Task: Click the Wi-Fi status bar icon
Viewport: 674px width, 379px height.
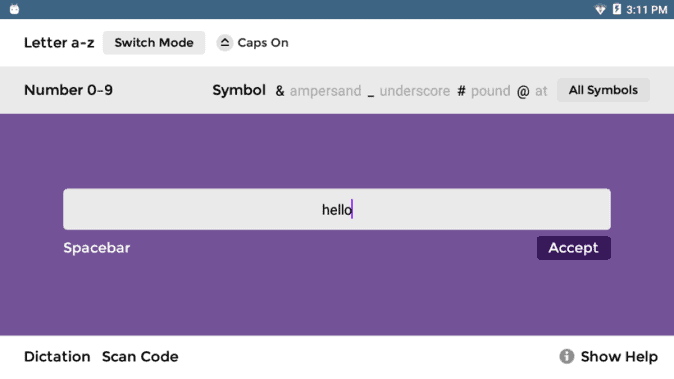Action: point(600,9)
